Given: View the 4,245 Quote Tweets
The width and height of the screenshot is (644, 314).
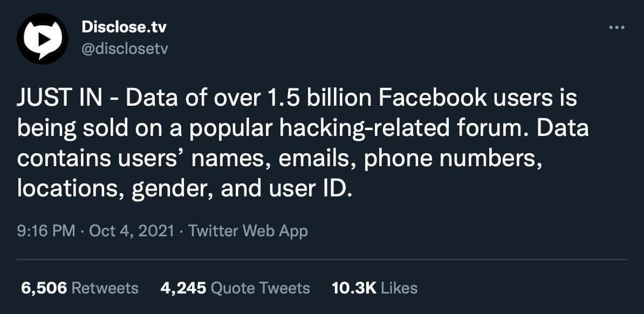Looking at the screenshot, I should click(x=235, y=288).
